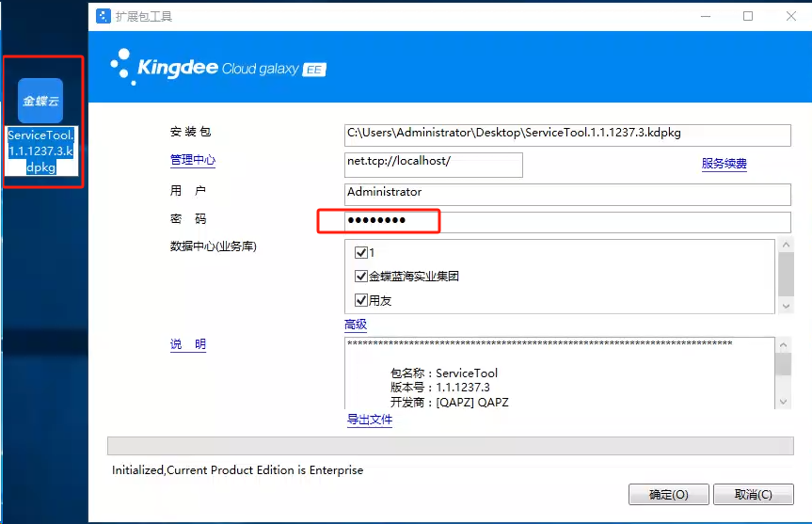Click the 版本号：1.1.1237.3 text line
The image size is (812, 524).
point(440,388)
